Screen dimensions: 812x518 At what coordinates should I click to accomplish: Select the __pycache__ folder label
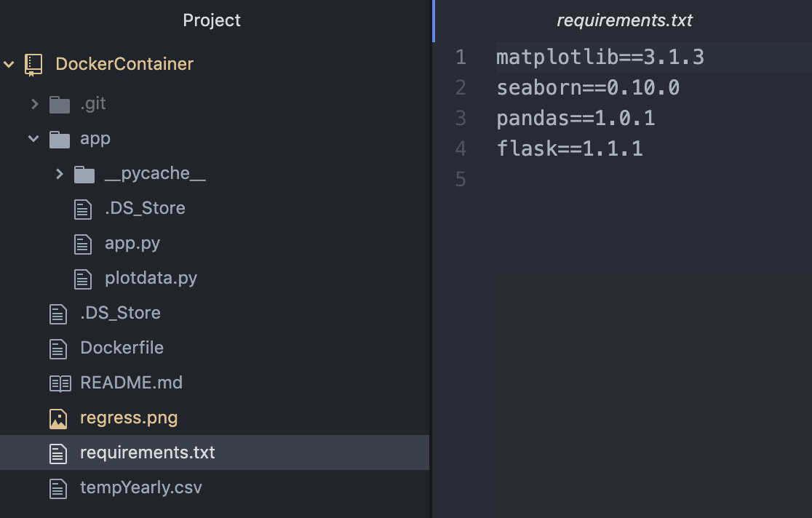pyautogui.click(x=156, y=173)
